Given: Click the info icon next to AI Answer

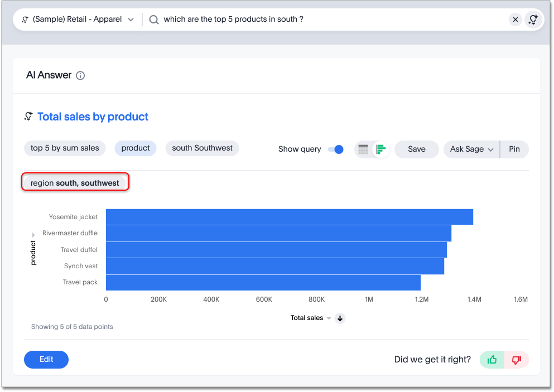Looking at the screenshot, I should point(80,75).
